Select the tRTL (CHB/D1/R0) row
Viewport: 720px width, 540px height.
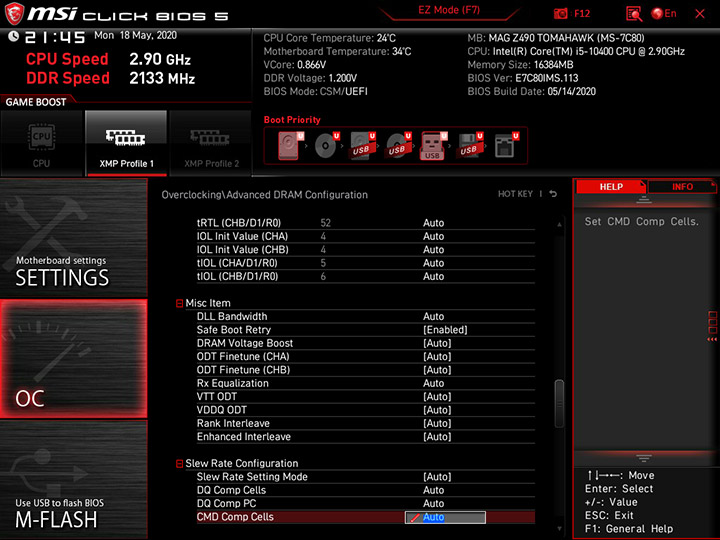366,223
